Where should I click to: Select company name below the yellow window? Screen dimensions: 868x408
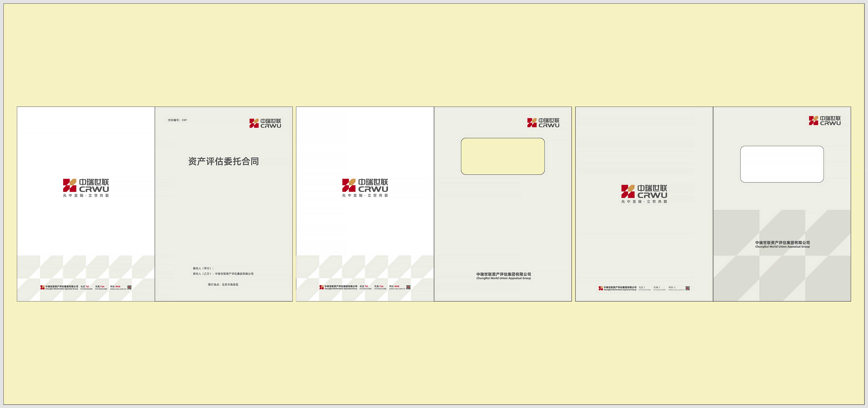click(503, 276)
